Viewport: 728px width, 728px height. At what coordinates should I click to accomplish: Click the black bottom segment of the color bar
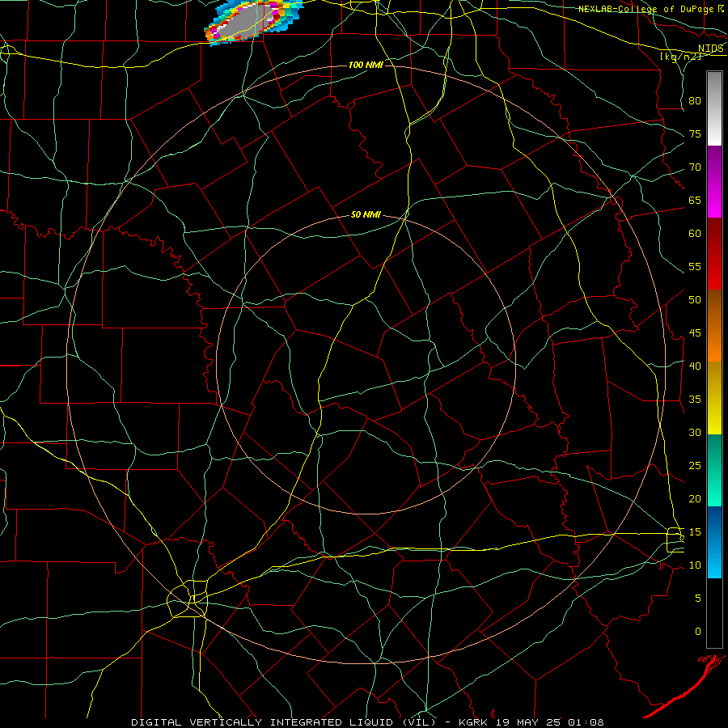tap(714, 613)
